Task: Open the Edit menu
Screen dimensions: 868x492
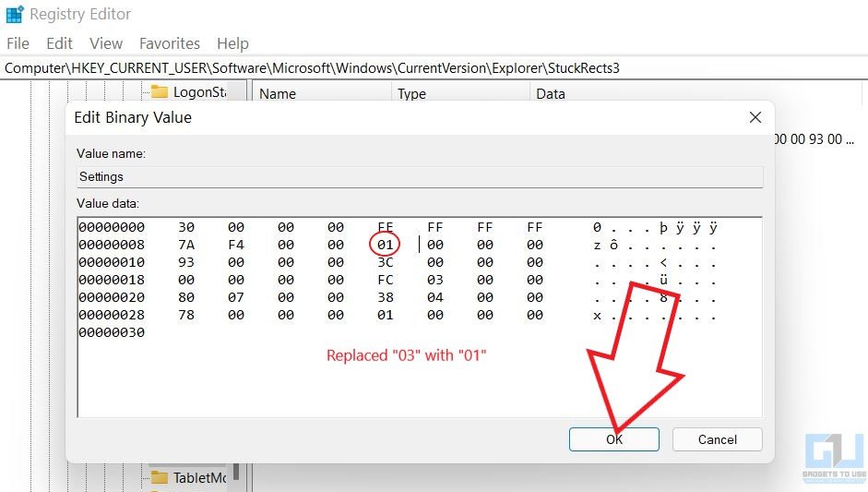Action: point(59,43)
